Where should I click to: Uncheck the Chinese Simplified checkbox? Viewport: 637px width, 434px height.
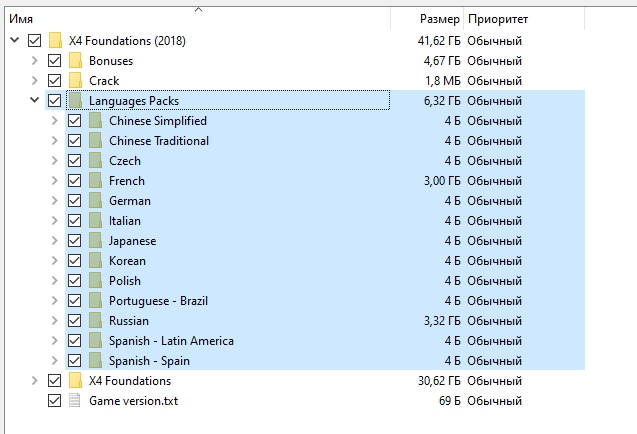click(74, 121)
